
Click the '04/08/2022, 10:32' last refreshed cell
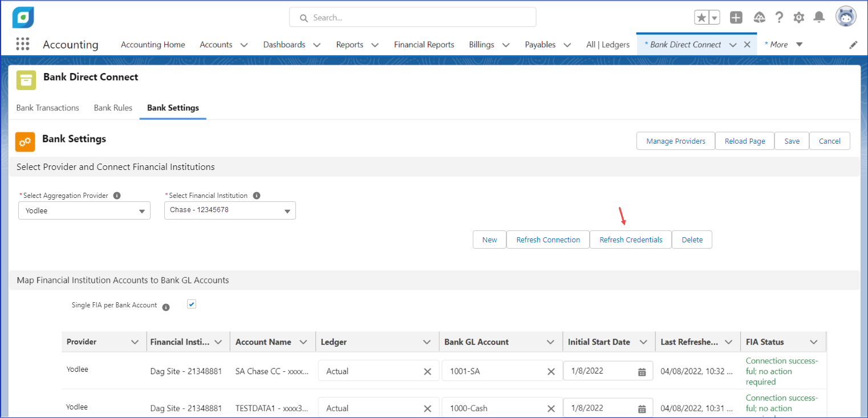coord(696,371)
